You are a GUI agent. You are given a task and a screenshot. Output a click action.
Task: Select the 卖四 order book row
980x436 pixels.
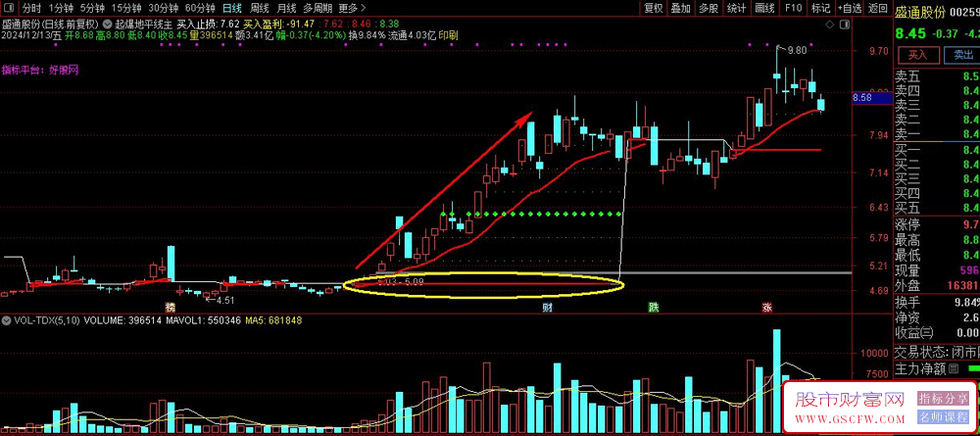pos(937,90)
